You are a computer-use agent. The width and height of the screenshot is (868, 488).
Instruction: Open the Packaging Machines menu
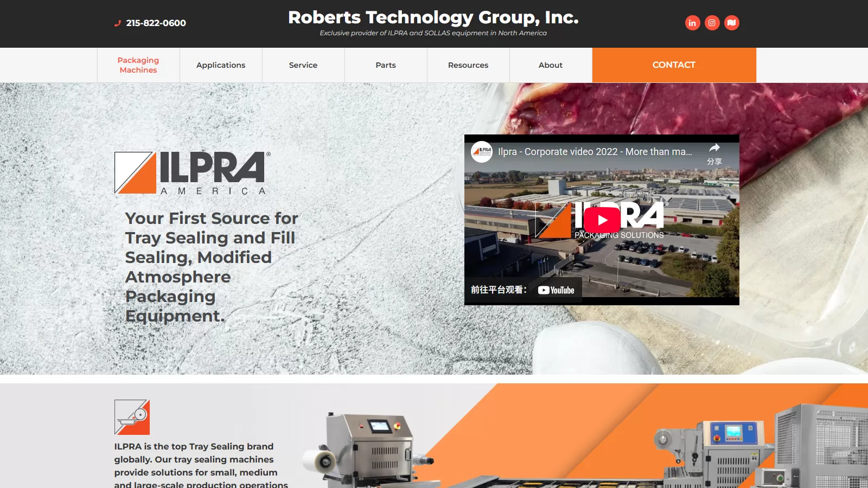138,65
